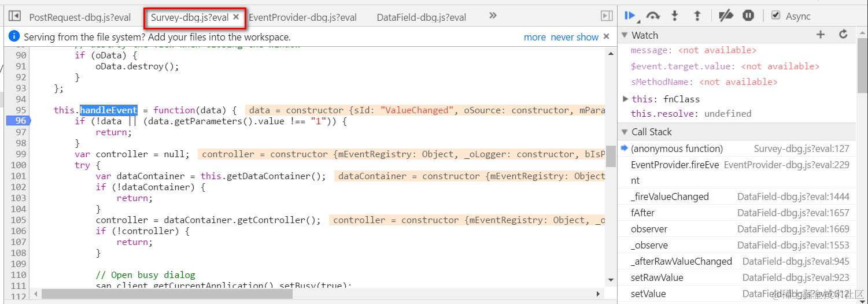This screenshot has width=868, height=304.
Task: Open the DataField-dbg.js?eval:1657 source link
Action: coord(793,213)
